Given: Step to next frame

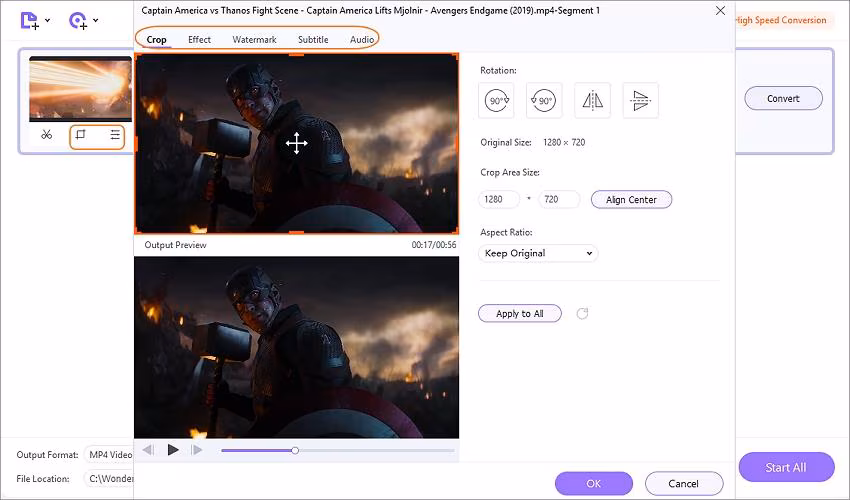Looking at the screenshot, I should coord(197,450).
